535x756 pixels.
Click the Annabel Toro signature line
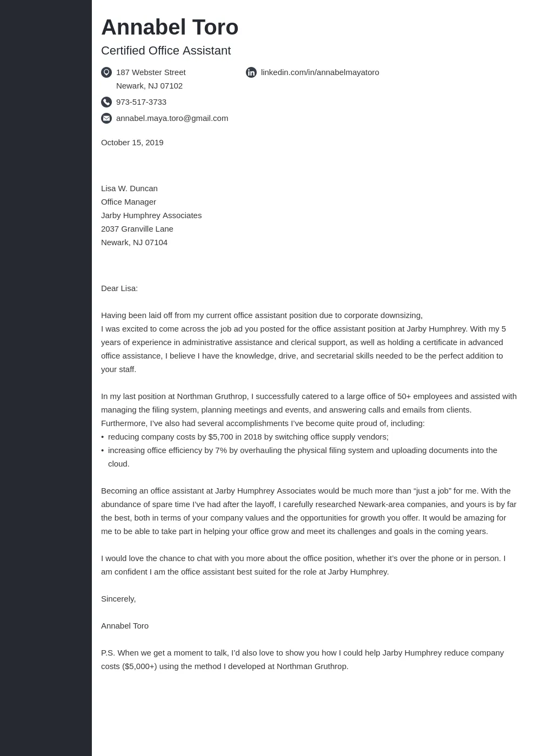125,626
